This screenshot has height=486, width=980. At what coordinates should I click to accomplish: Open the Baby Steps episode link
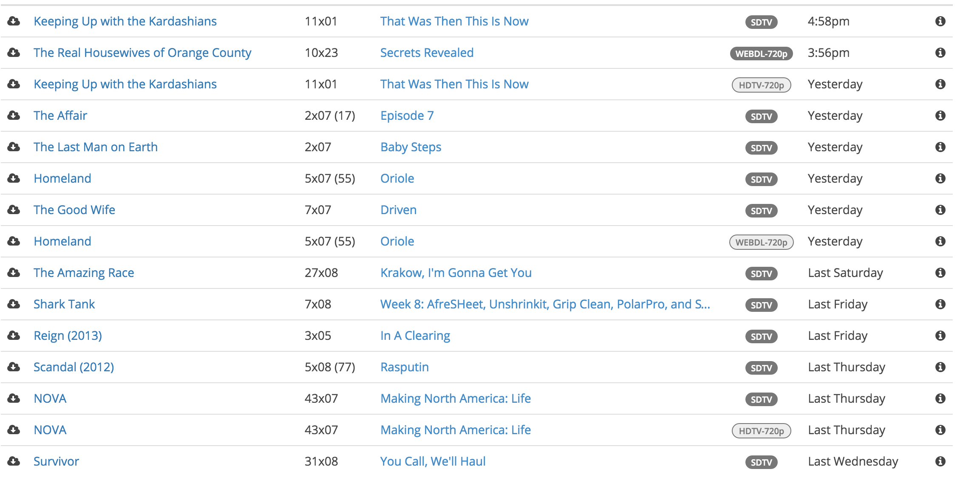411,147
